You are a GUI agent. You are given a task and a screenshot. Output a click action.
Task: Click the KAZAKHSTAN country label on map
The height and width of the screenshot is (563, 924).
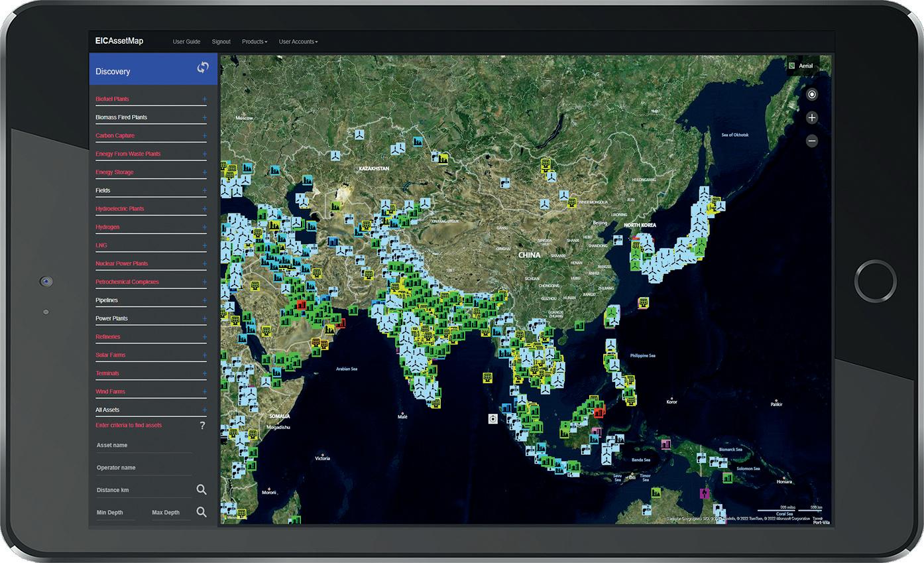point(374,168)
